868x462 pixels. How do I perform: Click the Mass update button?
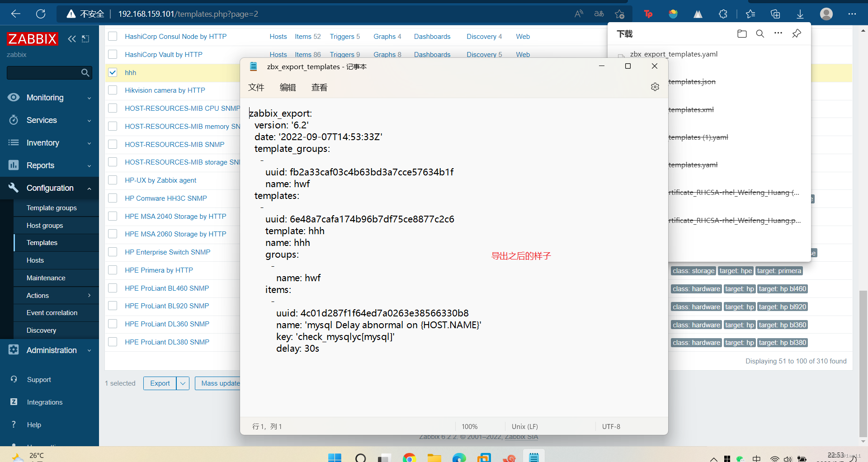coord(218,383)
